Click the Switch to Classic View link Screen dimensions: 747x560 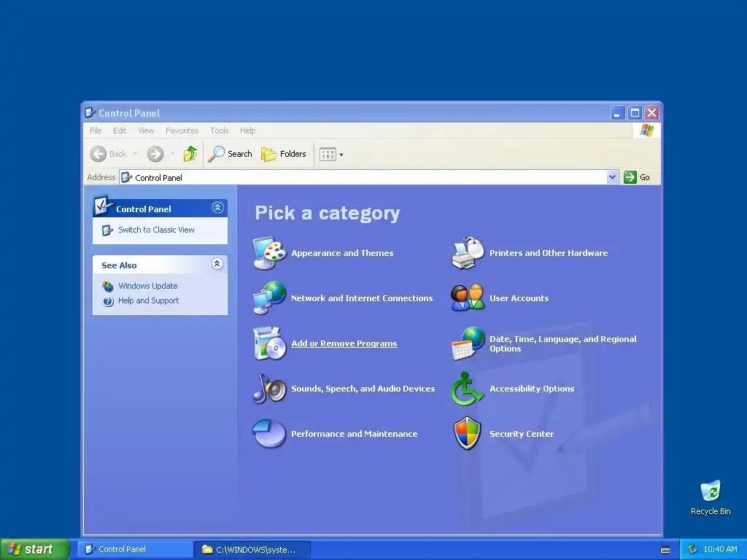156,230
